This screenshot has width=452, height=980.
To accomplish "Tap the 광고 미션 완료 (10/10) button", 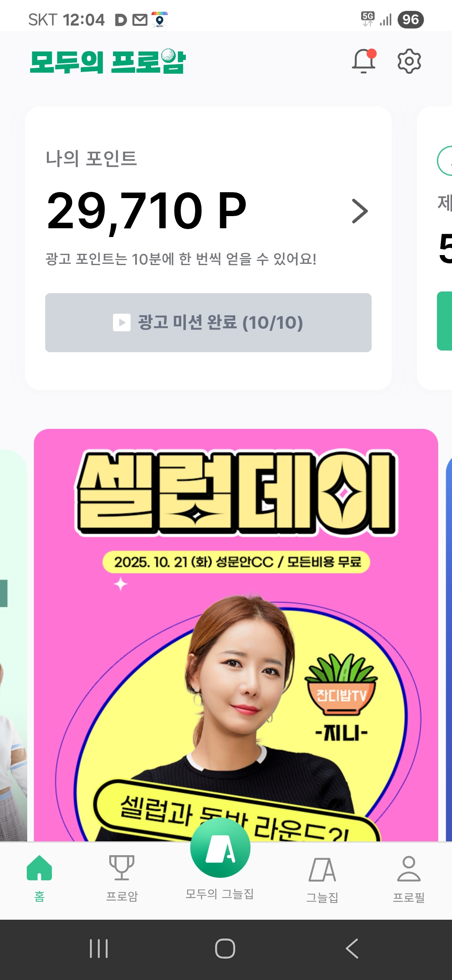I will (x=208, y=322).
